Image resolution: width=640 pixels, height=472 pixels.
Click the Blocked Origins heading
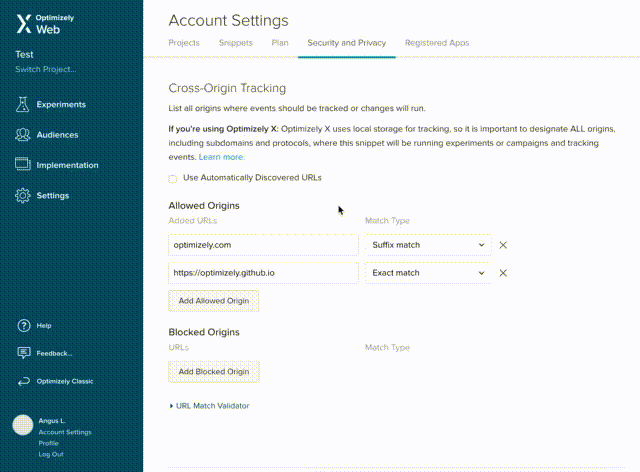click(x=204, y=332)
